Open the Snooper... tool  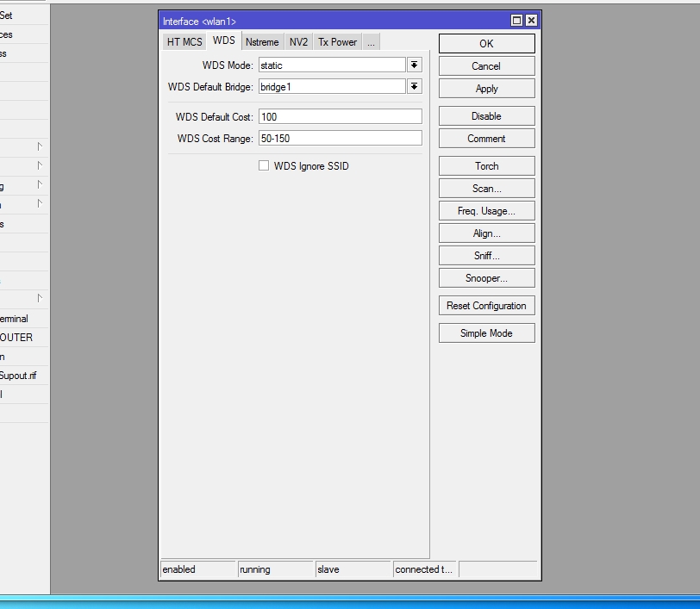coord(486,278)
